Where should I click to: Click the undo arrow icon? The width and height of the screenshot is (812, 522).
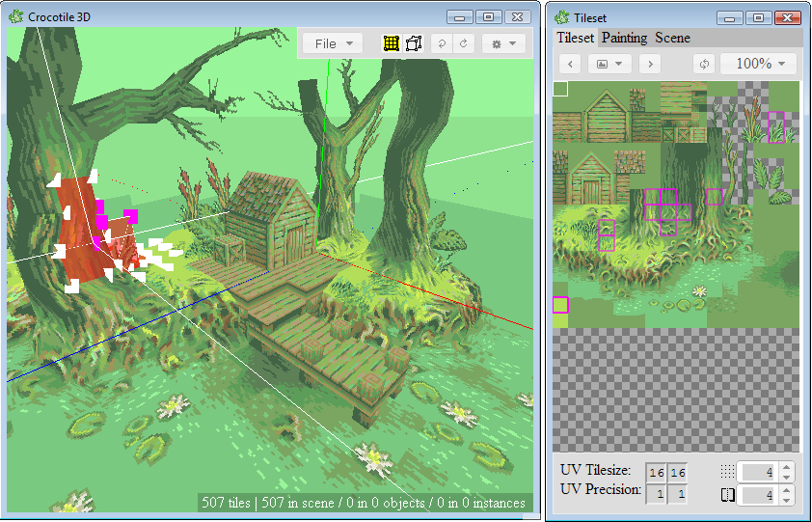point(441,43)
